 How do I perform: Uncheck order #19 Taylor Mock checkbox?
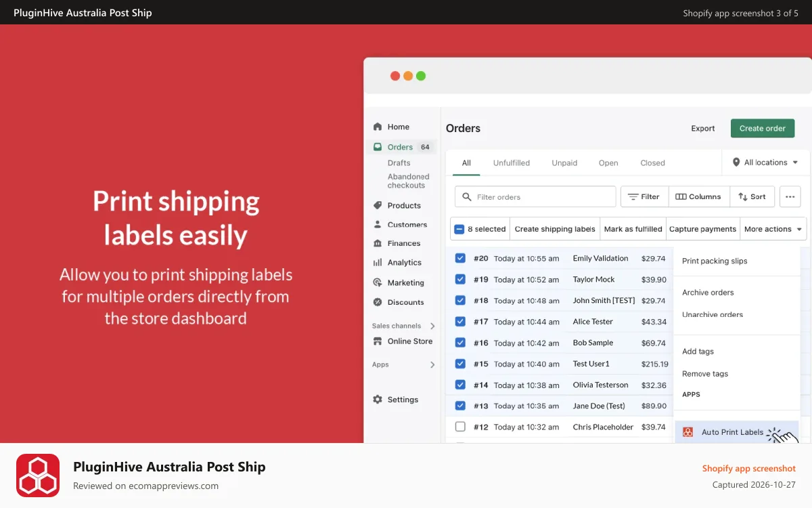[460, 279]
